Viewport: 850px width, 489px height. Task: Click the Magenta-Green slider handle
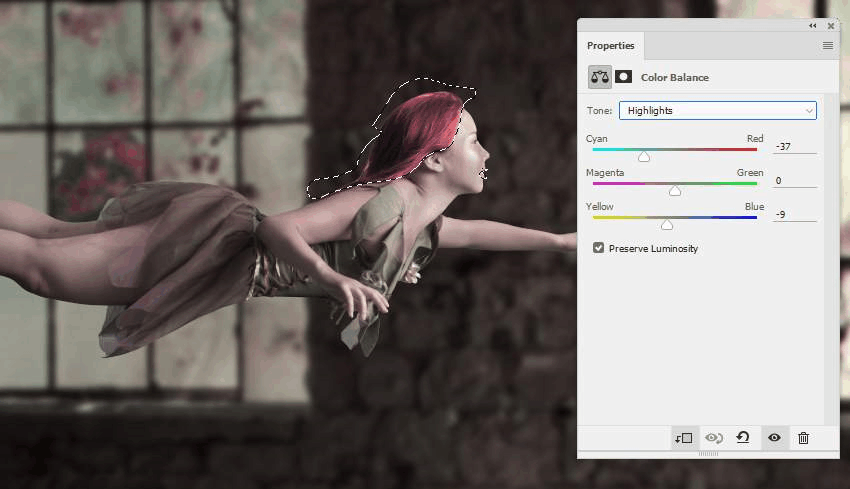click(675, 191)
